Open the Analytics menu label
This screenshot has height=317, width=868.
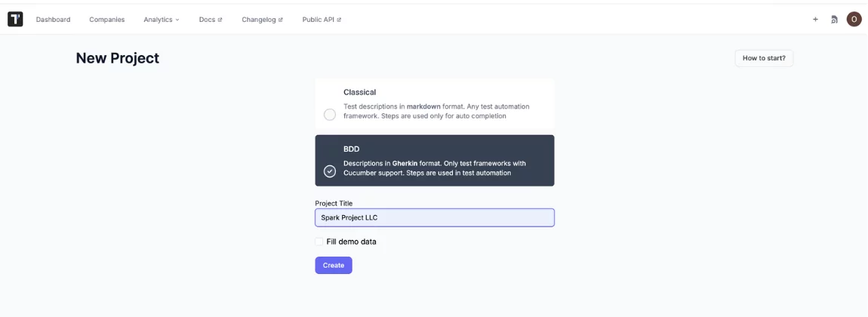158,20
